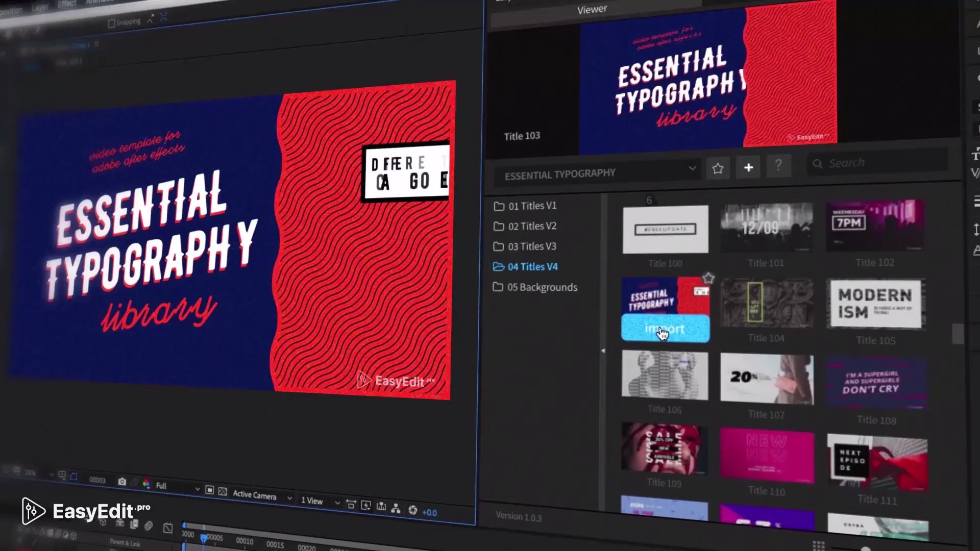This screenshot has height=551, width=980.
Task: Open the Effect menu
Action: coord(66,4)
